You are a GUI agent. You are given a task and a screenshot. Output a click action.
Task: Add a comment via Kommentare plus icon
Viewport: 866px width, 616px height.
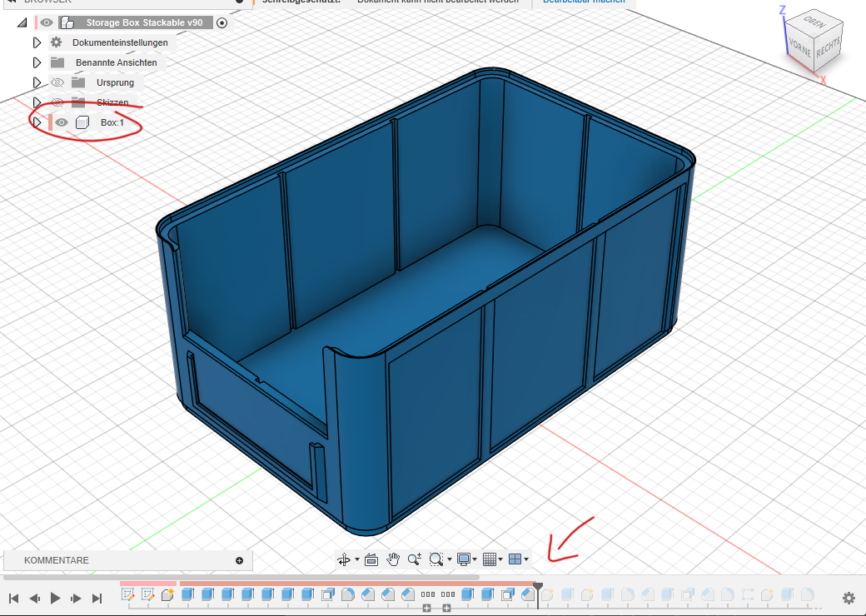pos(239,561)
